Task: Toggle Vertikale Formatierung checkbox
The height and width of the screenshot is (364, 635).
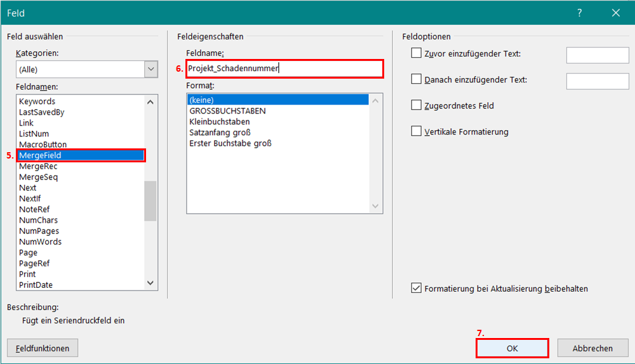Action: 417,131
